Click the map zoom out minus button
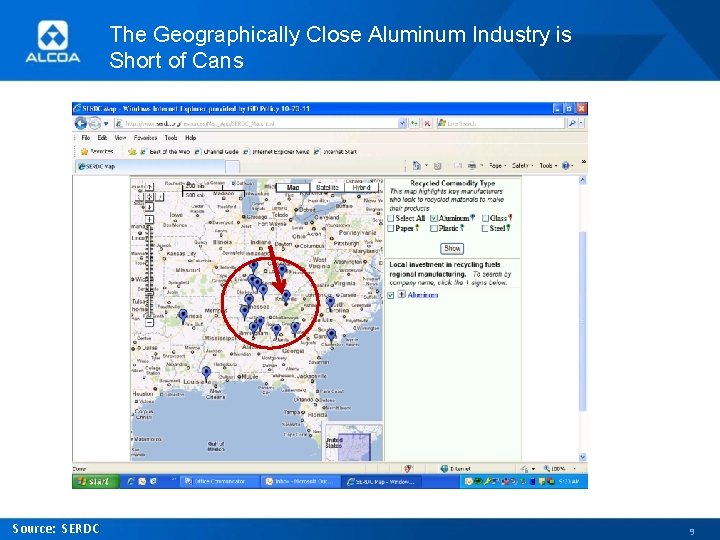 (149, 322)
